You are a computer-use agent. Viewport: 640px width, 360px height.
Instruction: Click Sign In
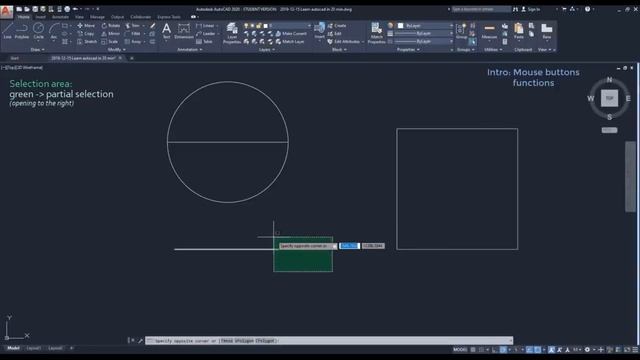point(531,9)
